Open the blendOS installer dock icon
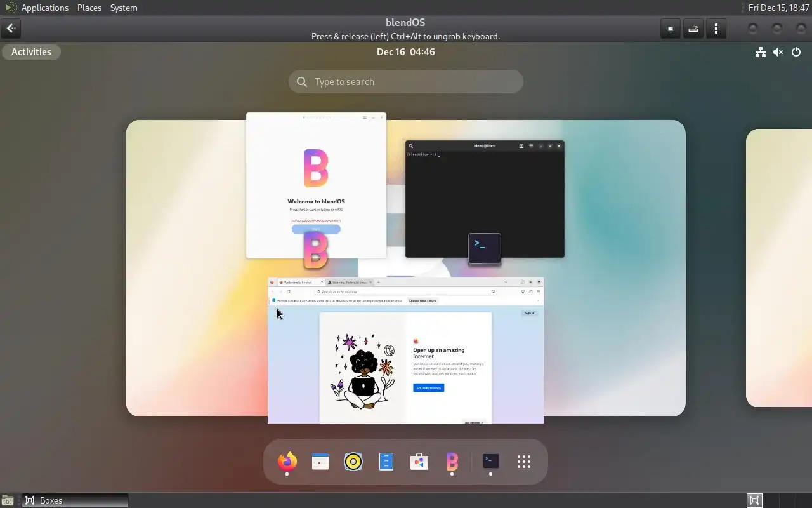812x508 pixels. tap(452, 462)
